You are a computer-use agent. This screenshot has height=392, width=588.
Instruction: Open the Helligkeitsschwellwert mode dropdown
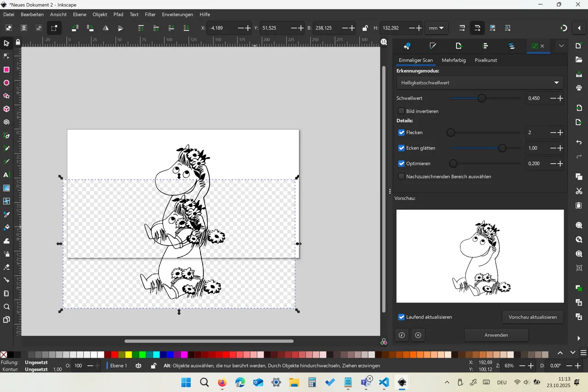point(480,83)
